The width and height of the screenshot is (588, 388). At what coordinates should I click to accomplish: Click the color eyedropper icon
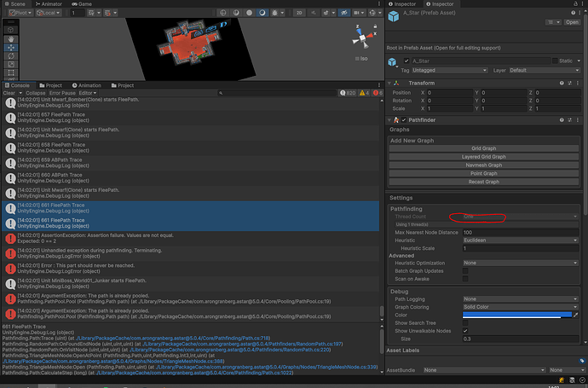click(x=576, y=315)
